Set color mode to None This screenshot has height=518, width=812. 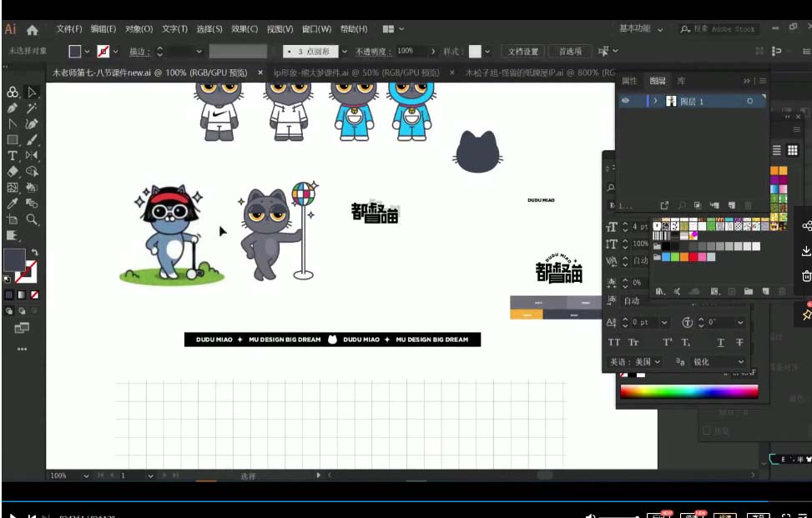point(35,295)
